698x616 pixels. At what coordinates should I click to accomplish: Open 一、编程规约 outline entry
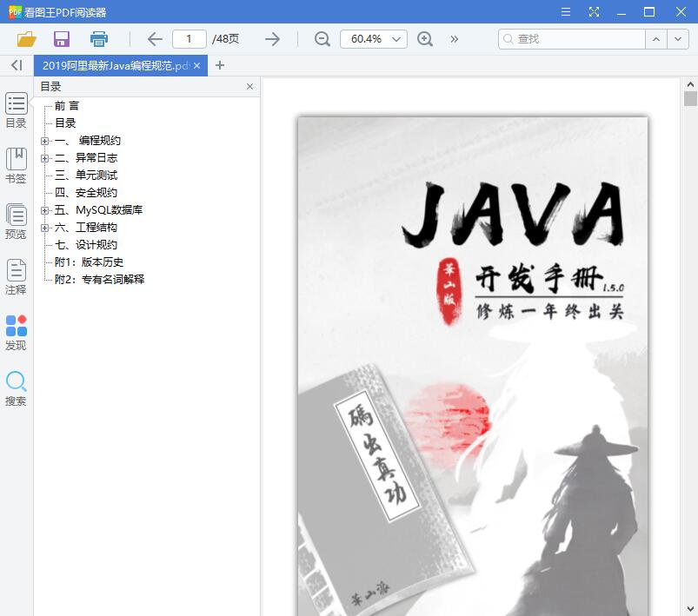88,141
